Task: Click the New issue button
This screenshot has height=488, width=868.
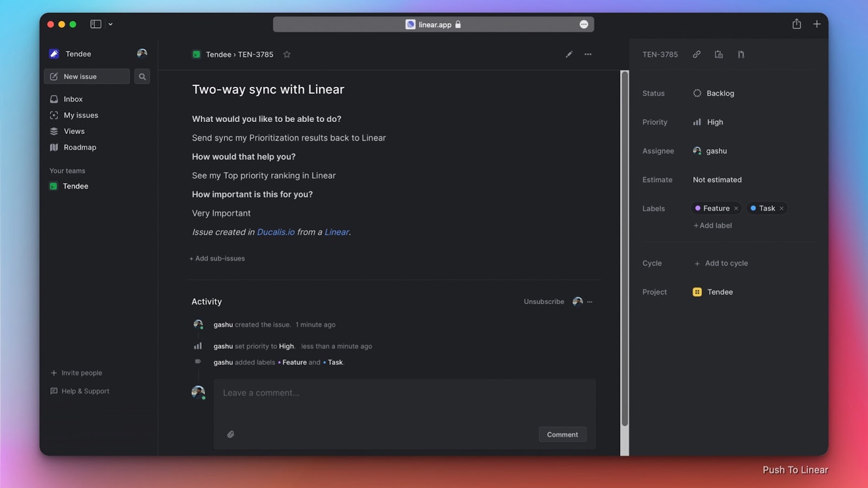Action: click(87, 76)
